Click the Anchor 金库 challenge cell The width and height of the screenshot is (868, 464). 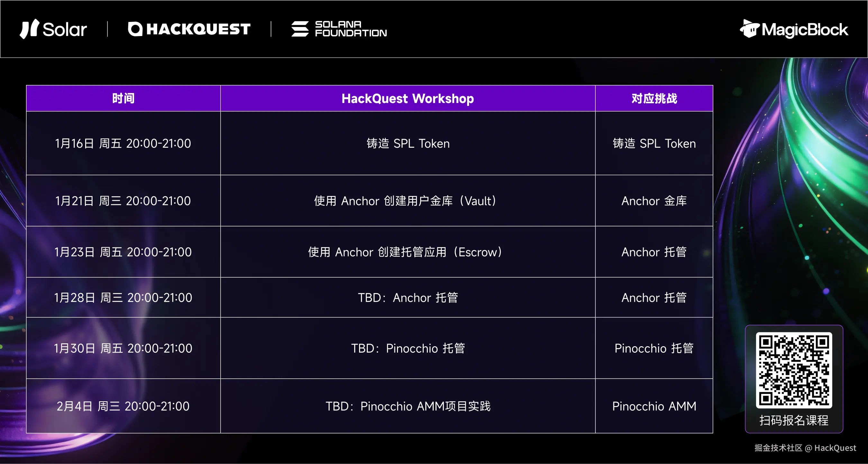point(654,201)
